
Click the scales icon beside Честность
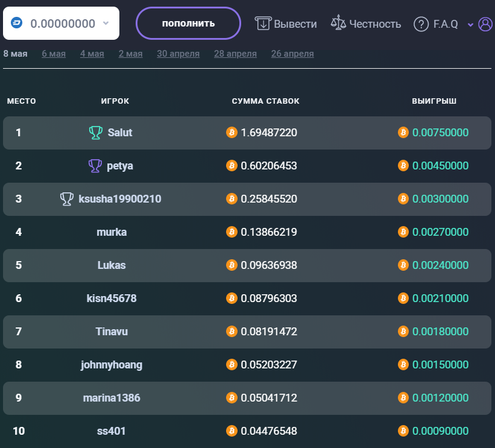point(338,23)
